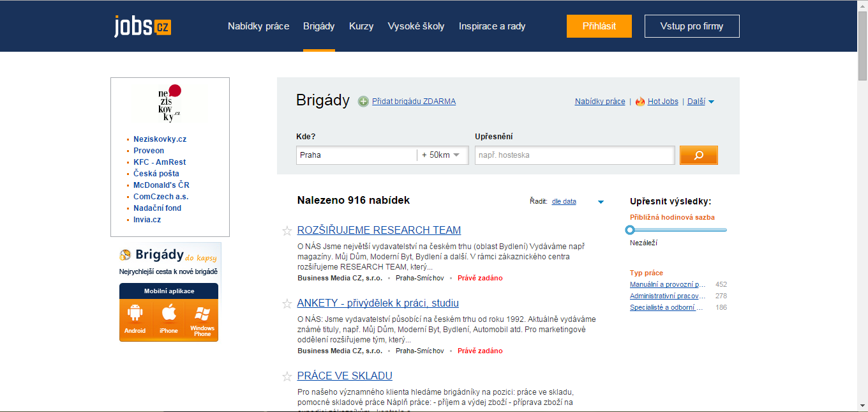
Task: Star the PRÁCE VE SKLADU offer
Action: tap(287, 376)
